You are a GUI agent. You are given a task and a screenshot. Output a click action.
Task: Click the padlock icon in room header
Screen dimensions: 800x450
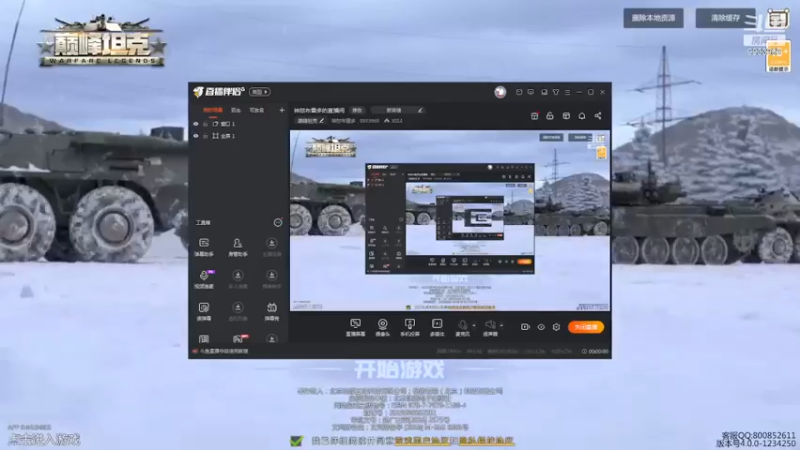click(x=550, y=116)
